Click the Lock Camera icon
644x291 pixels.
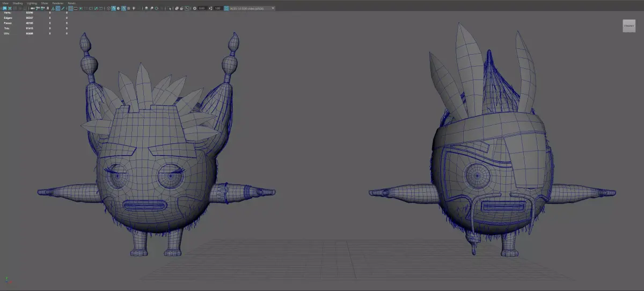pos(38,9)
